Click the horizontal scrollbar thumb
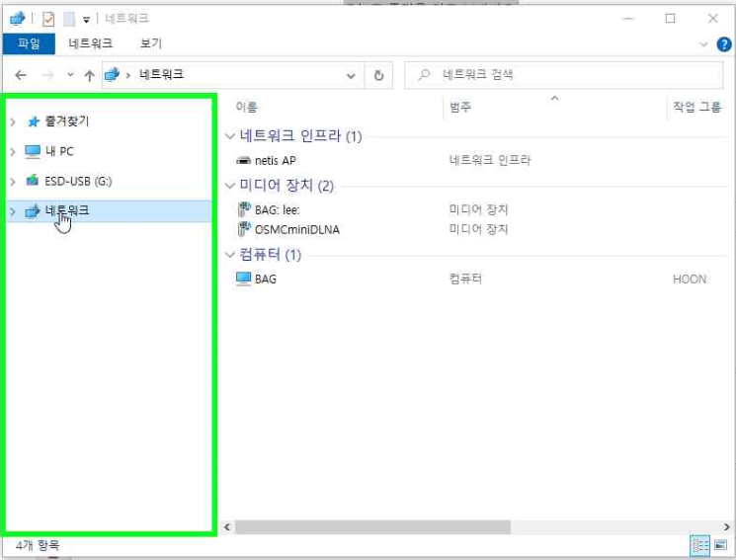736x560 pixels. click(372, 526)
